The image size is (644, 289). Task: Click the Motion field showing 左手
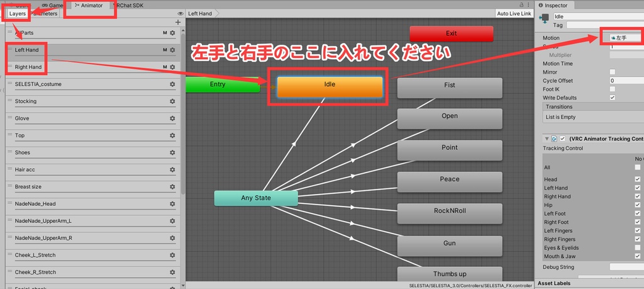(x=627, y=38)
